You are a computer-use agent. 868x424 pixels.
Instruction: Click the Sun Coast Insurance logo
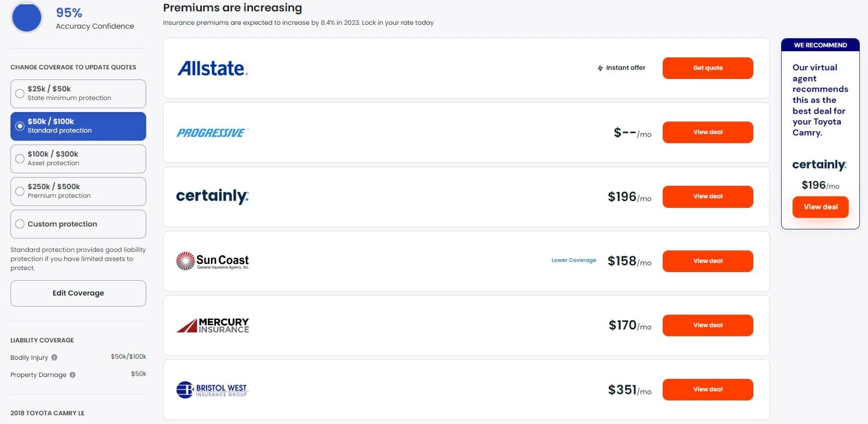(x=212, y=260)
